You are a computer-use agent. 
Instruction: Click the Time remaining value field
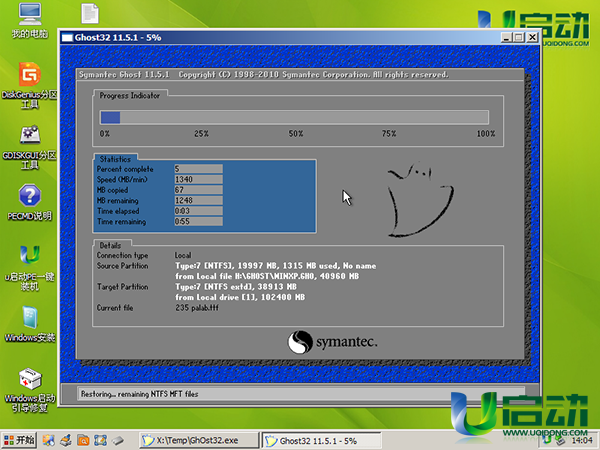point(196,220)
